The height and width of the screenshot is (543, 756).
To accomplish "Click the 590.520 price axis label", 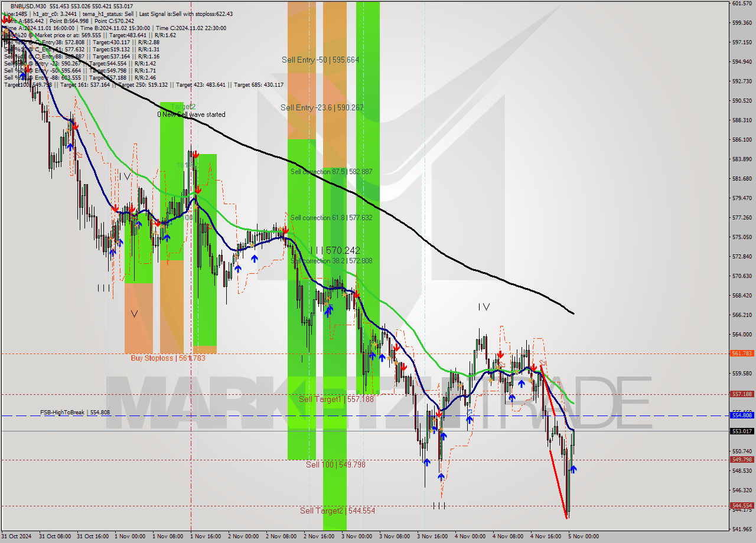I will point(741,100).
